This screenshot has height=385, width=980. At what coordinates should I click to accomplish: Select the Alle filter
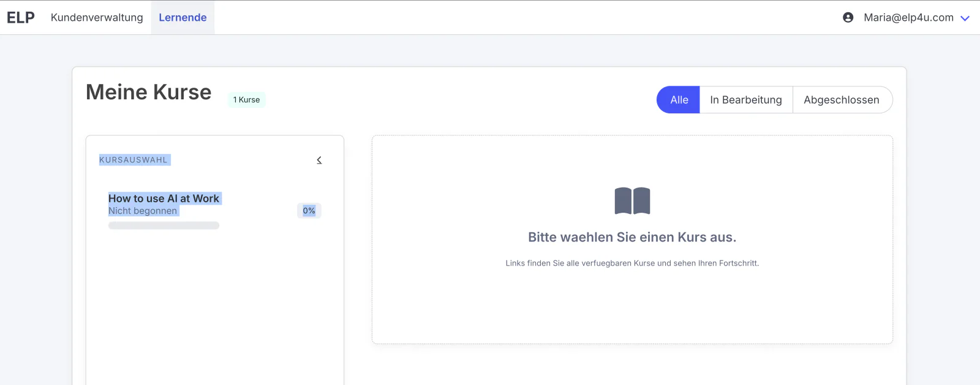679,100
